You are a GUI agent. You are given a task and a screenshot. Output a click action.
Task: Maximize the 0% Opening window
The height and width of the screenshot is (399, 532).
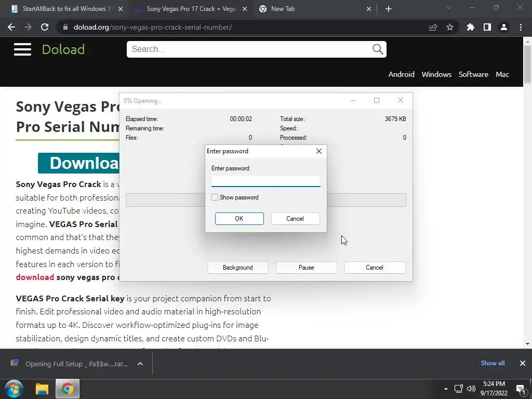(377, 100)
